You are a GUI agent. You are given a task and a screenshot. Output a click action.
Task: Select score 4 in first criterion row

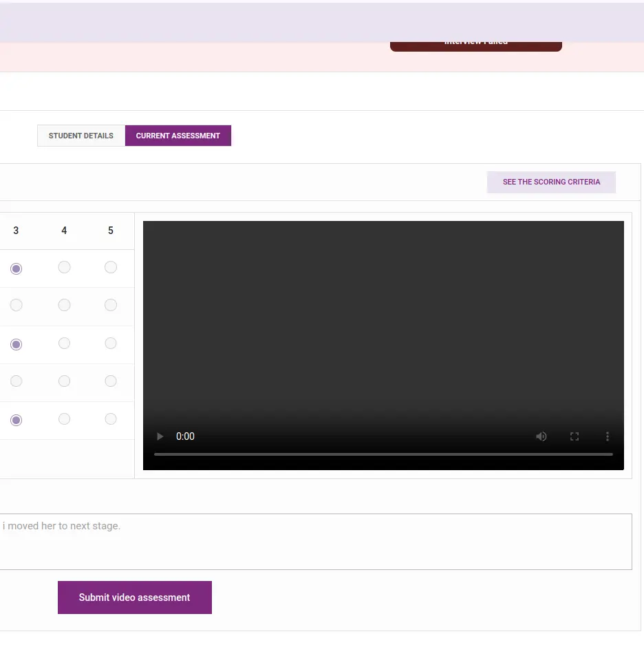click(64, 267)
